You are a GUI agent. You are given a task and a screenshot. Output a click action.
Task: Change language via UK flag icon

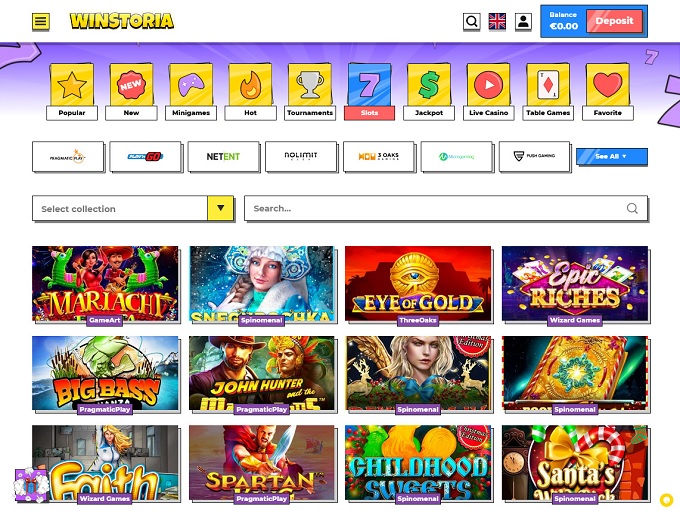coord(497,21)
